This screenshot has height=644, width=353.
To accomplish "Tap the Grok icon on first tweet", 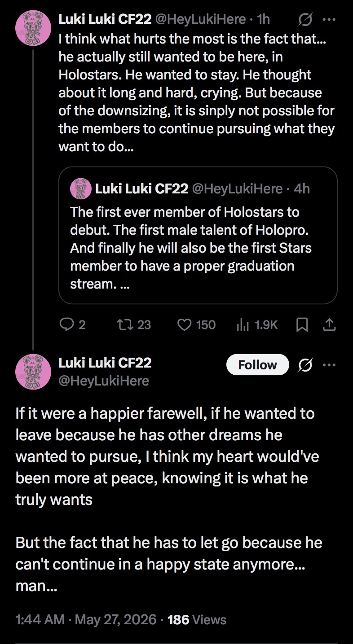I will (305, 20).
